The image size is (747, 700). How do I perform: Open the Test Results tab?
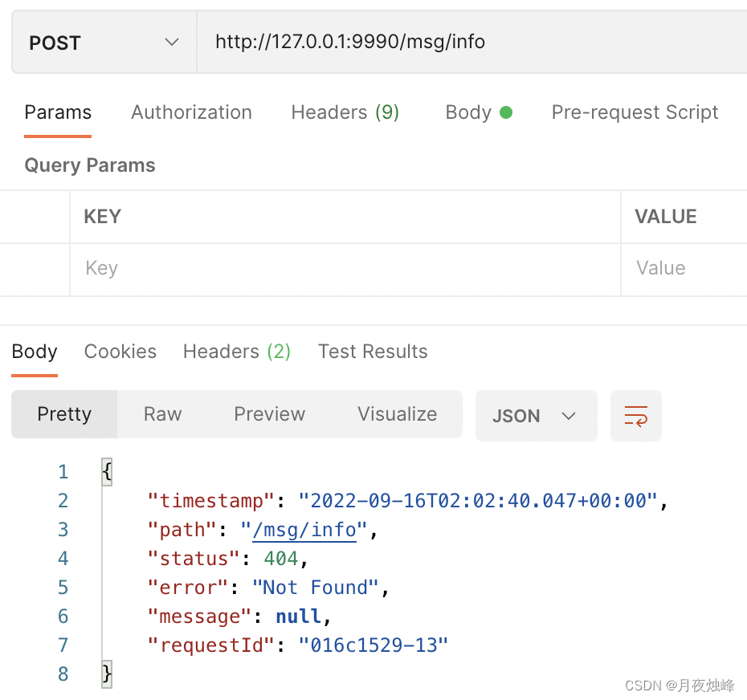373,352
